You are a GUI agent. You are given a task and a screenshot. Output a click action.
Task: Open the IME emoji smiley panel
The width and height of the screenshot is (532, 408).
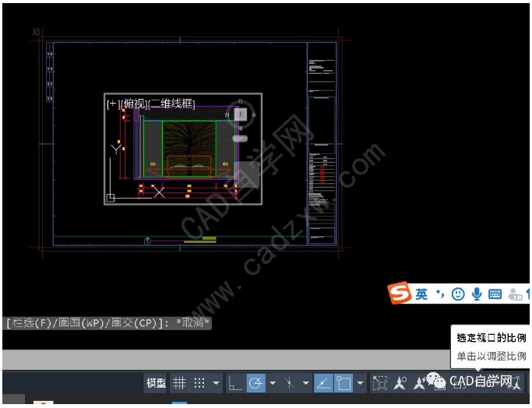coord(458,294)
